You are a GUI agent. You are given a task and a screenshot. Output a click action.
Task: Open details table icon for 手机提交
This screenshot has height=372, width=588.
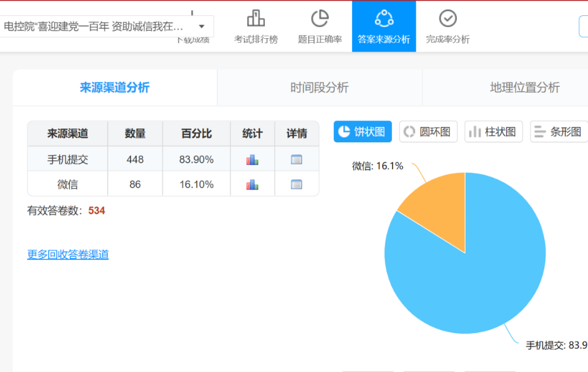click(296, 160)
